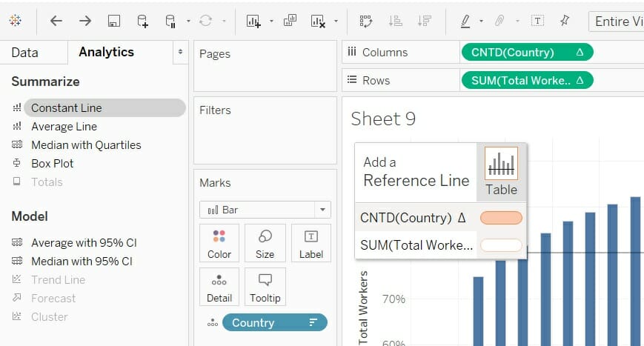Select the Analytics tab
The width and height of the screenshot is (644, 346).
coord(107,52)
